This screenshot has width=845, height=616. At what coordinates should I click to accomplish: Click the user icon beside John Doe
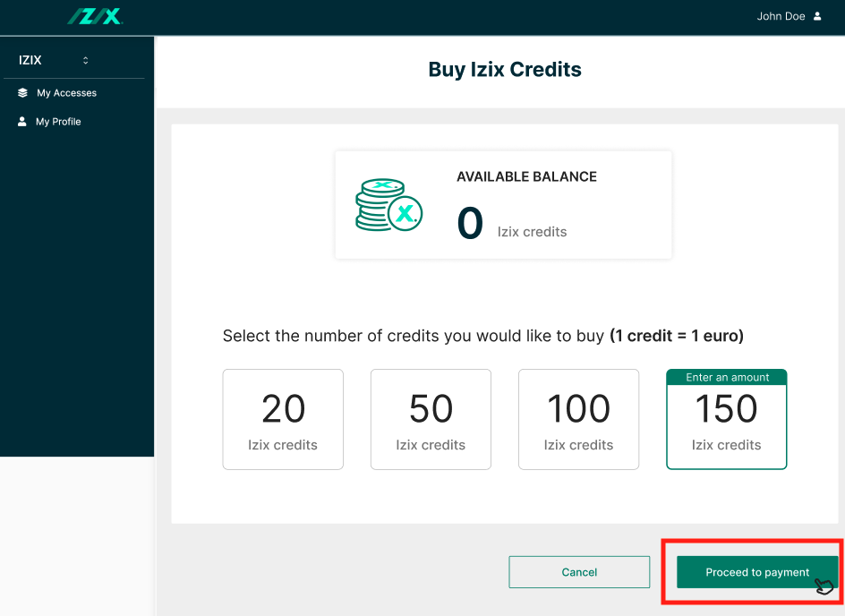(817, 16)
